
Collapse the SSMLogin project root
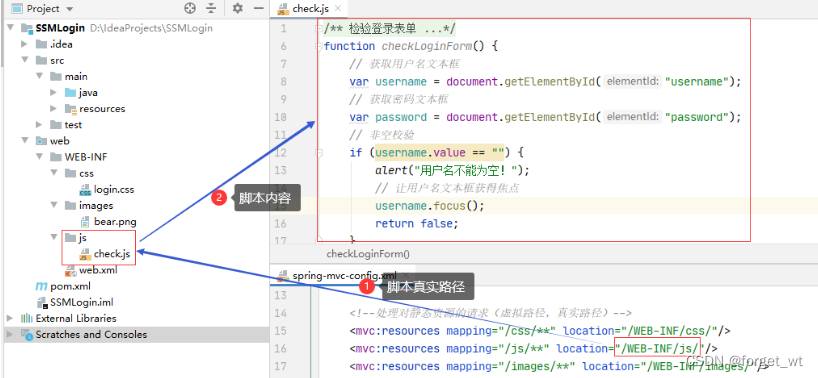(x=10, y=28)
